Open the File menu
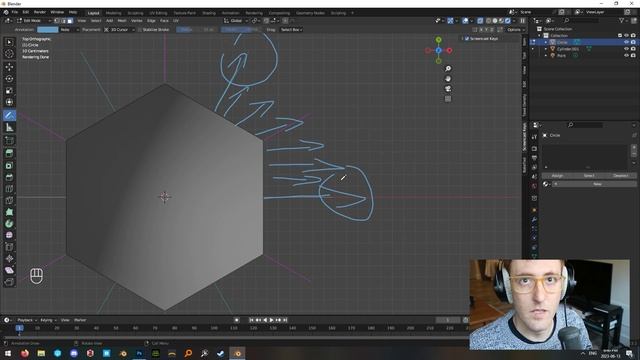Viewport: 640px width, 360px height. click(x=15, y=12)
